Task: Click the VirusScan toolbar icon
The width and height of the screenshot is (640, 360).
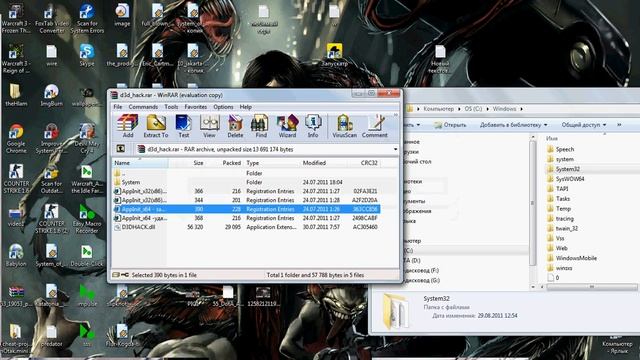Action: (x=344, y=126)
